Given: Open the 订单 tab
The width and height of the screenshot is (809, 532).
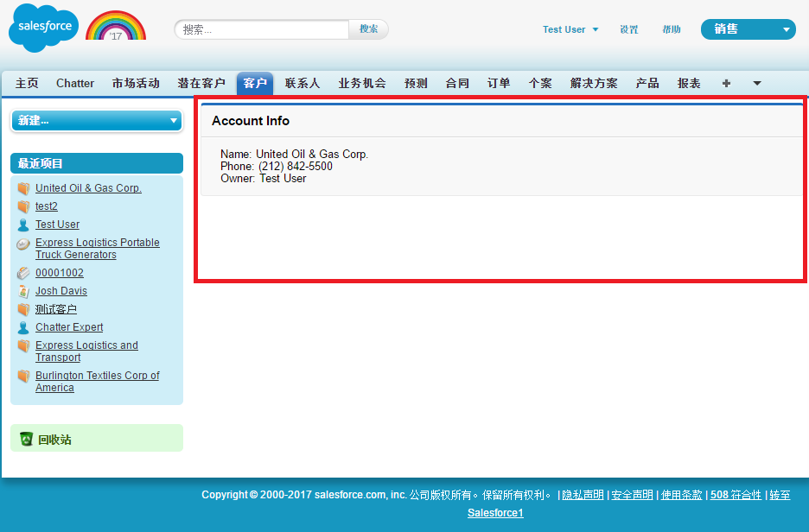Looking at the screenshot, I should point(499,83).
